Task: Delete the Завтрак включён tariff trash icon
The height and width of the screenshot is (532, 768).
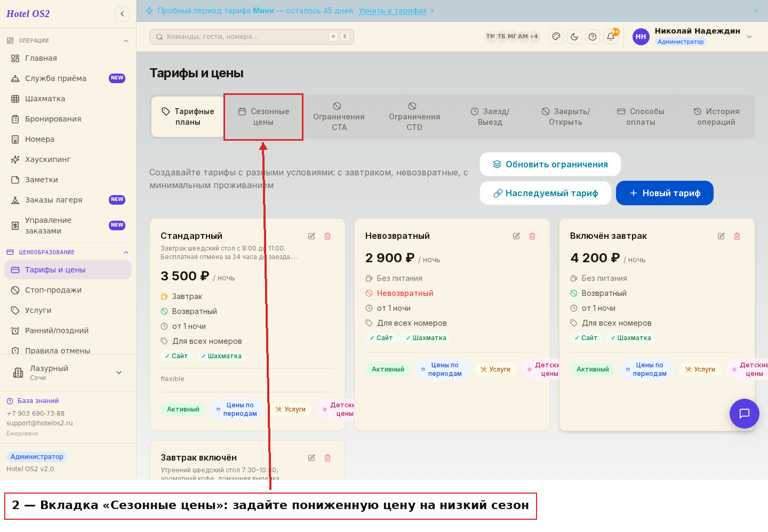Action: pos(327,458)
